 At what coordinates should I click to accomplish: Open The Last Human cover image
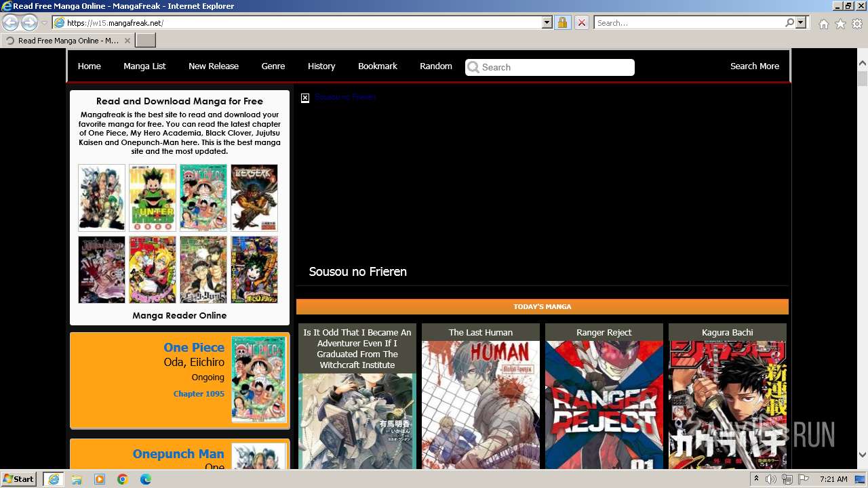[481, 405]
